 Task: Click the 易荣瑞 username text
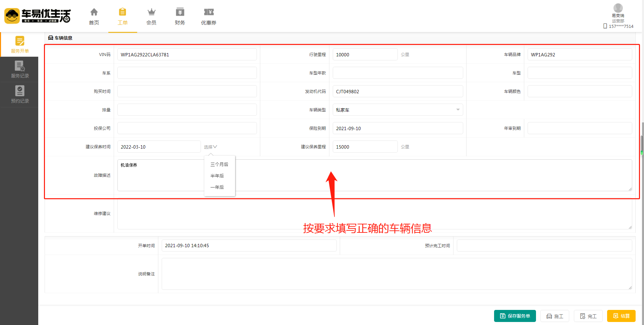[x=618, y=16]
